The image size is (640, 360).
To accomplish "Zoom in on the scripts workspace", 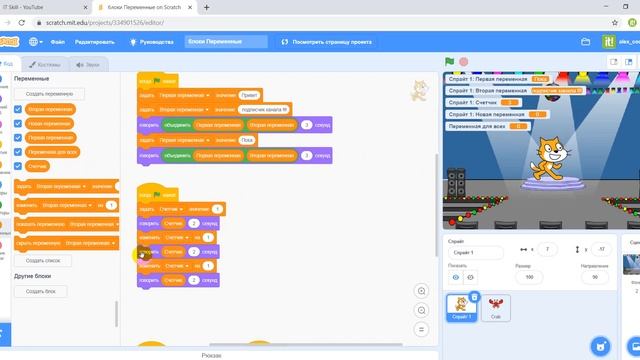I will (421, 291).
